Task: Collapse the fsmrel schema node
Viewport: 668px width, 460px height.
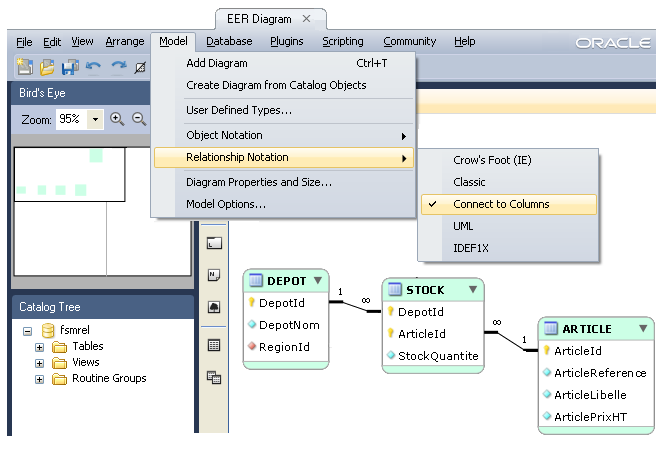Action: pos(26,331)
